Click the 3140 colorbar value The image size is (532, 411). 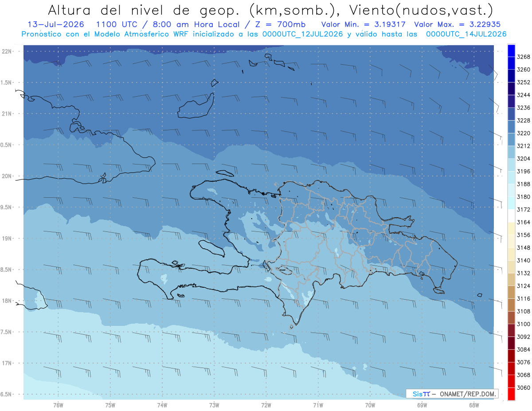524,260
